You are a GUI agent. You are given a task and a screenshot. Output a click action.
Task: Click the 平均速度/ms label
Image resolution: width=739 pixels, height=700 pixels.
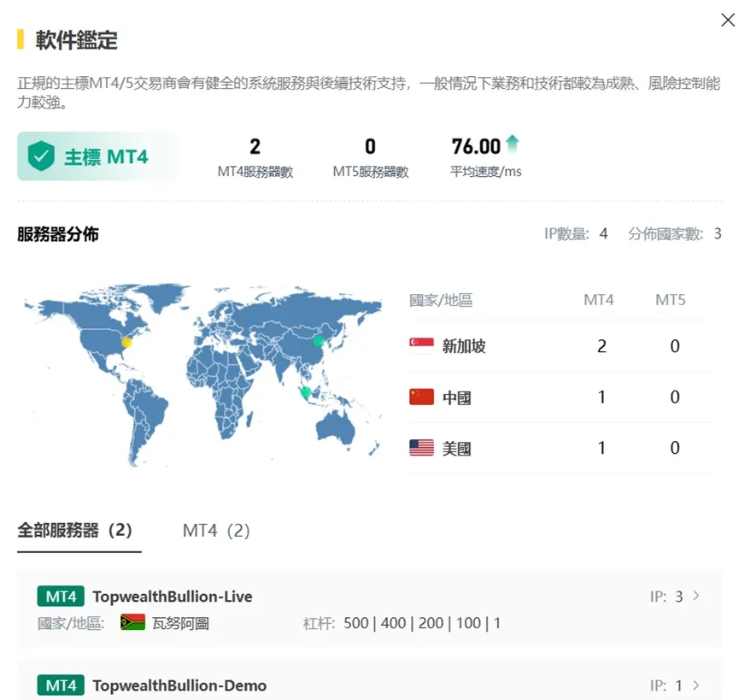pyautogui.click(x=485, y=172)
